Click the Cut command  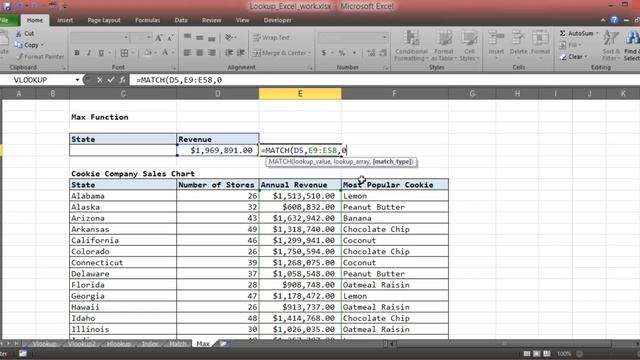point(25,33)
